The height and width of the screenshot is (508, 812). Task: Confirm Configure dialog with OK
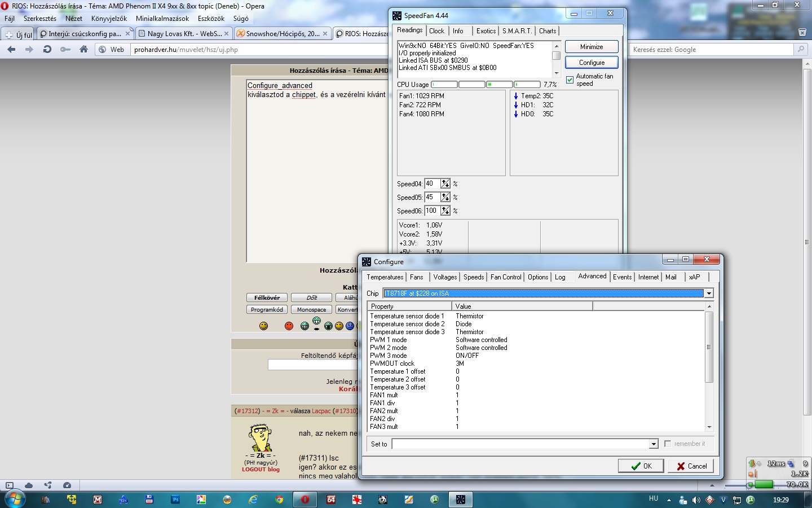click(641, 466)
